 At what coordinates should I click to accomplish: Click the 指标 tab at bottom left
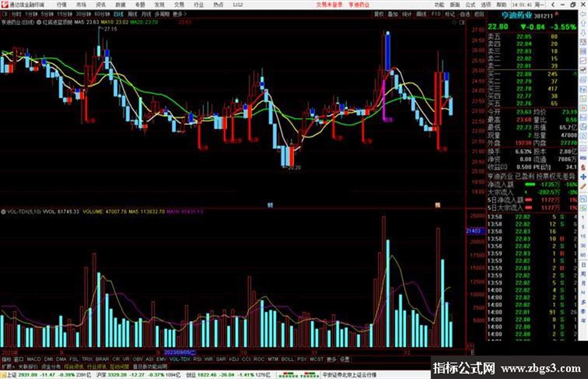point(6,359)
